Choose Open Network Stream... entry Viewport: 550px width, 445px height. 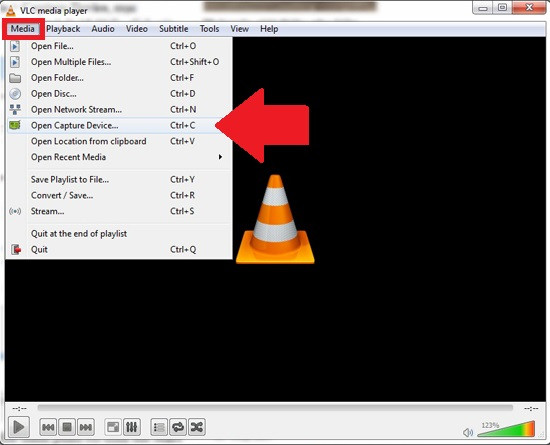(x=119, y=109)
